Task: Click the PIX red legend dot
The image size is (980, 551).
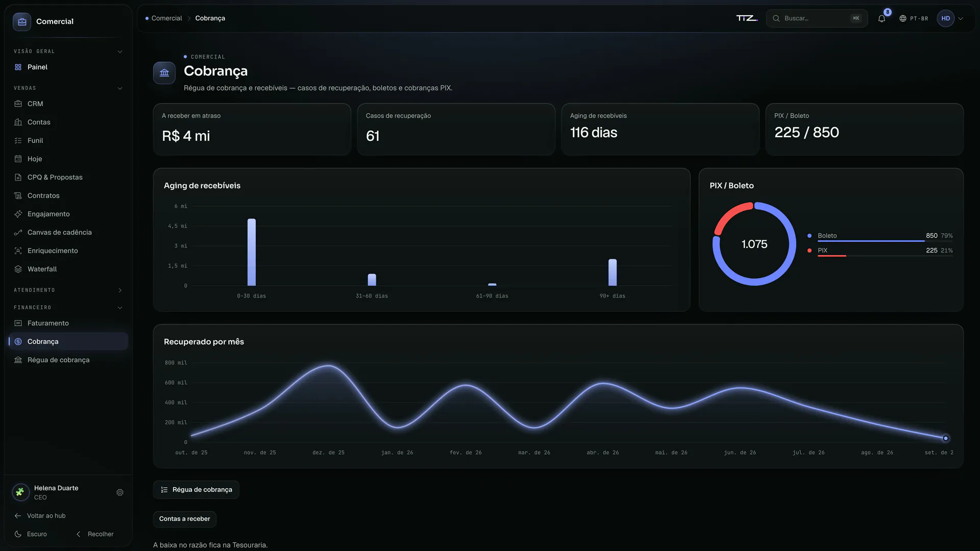Action: pyautogui.click(x=810, y=251)
